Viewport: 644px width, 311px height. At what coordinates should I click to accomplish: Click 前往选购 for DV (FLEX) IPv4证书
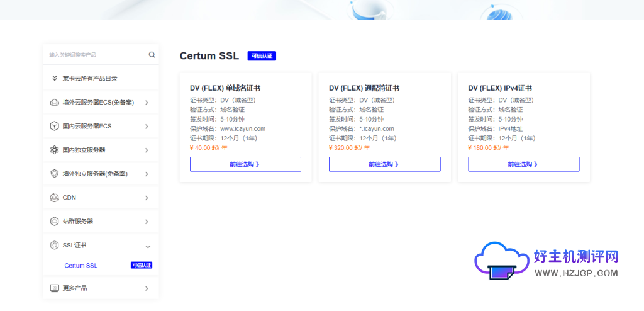point(523,164)
